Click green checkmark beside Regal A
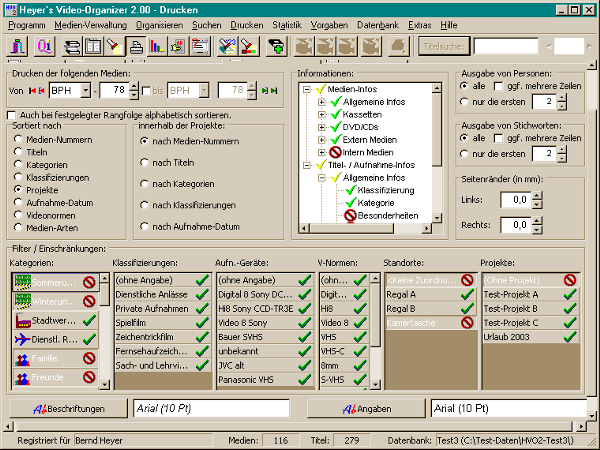Screen dimensions: 600x450 point(466,294)
